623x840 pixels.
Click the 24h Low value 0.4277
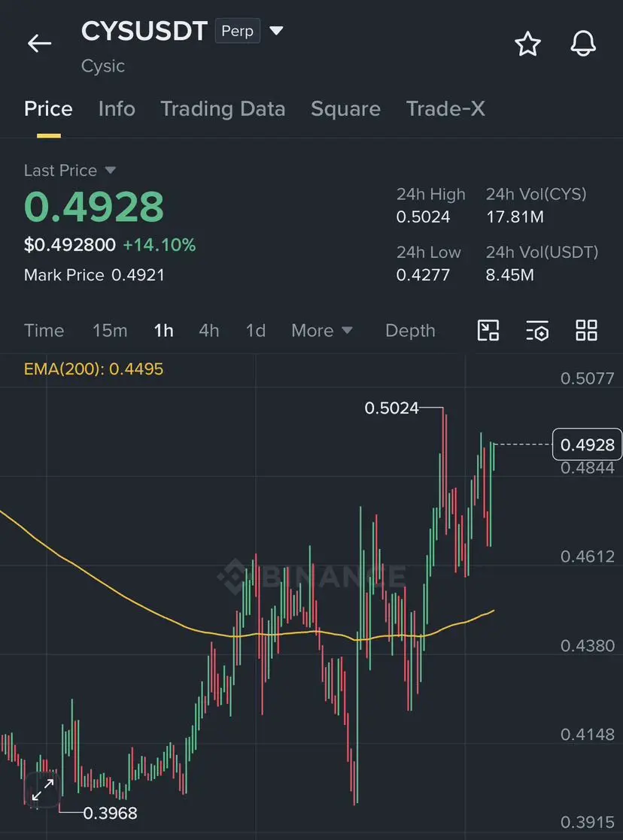pos(423,274)
